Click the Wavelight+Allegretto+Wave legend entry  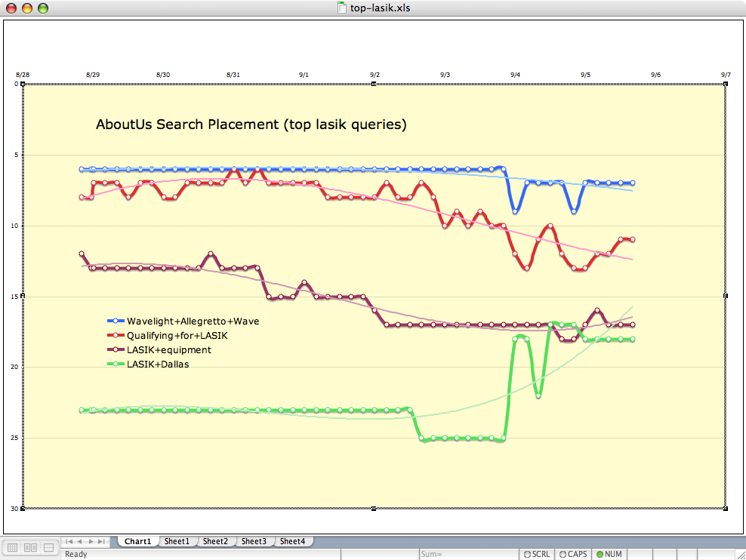(x=192, y=321)
